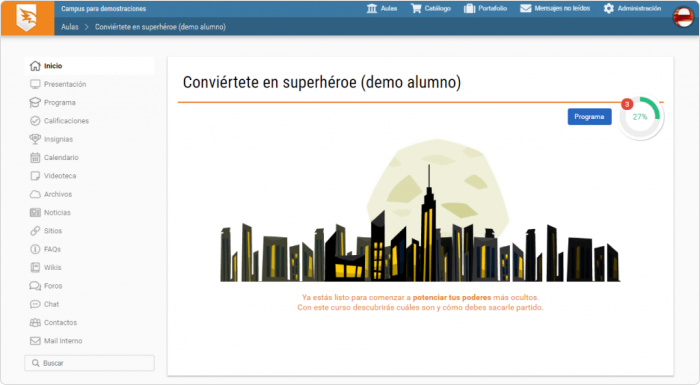Click the Contactos people icon
This screenshot has width=700, height=385.
tap(35, 322)
